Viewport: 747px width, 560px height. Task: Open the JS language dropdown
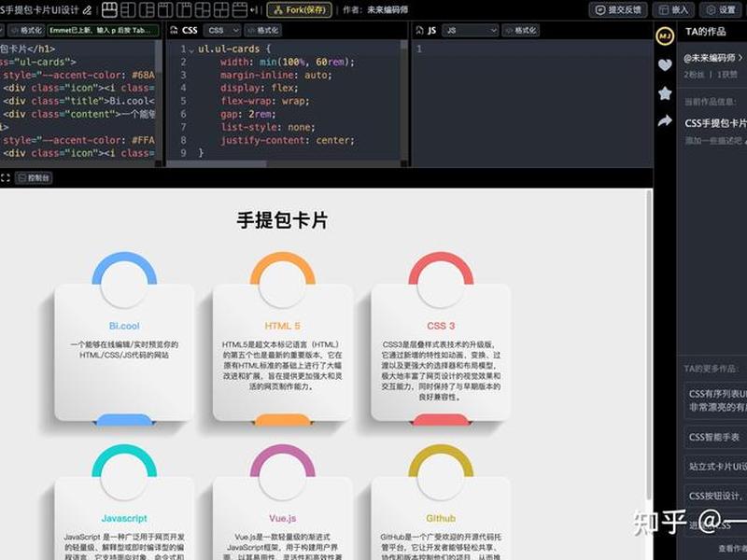point(471,31)
